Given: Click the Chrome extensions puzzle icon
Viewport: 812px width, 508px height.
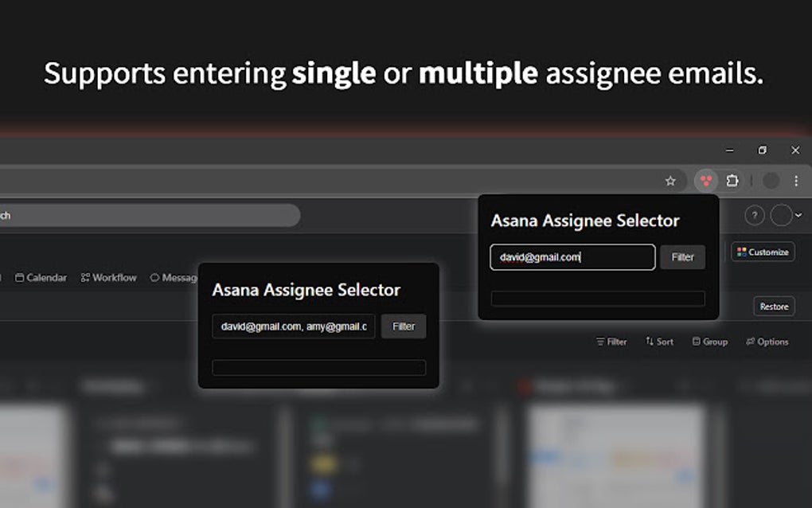Looking at the screenshot, I should [x=732, y=181].
